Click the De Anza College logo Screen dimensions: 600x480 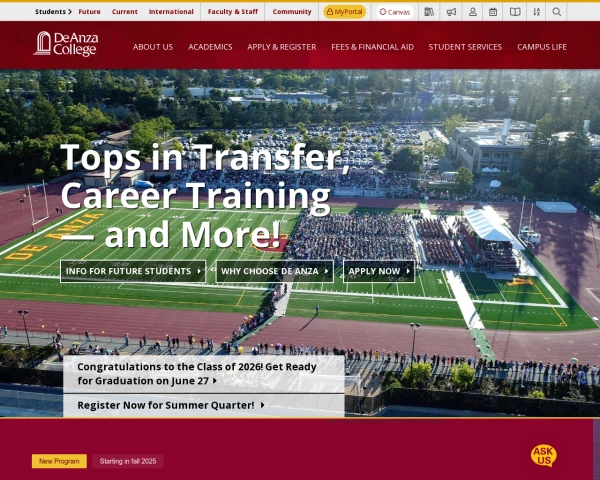pyautogui.click(x=66, y=44)
